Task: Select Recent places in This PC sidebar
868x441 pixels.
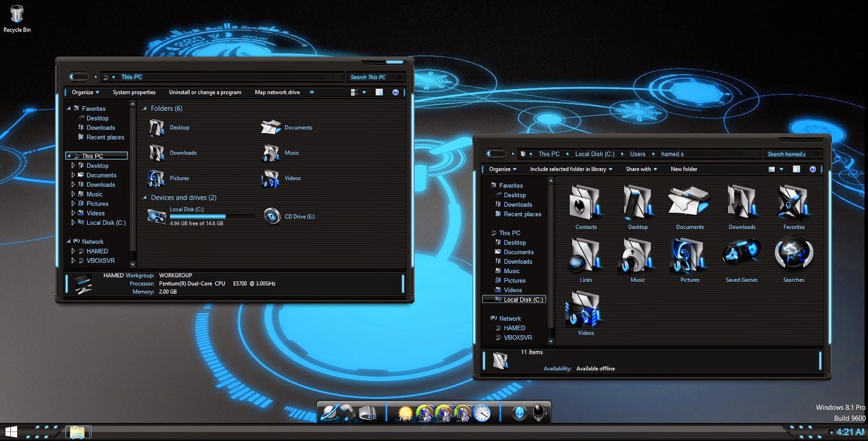Action: pyautogui.click(x=105, y=137)
